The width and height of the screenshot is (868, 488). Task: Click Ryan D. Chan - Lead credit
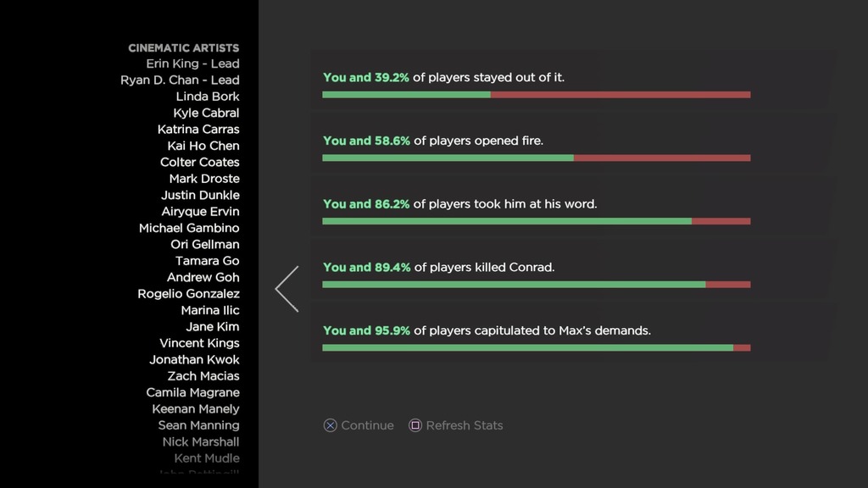tap(180, 80)
